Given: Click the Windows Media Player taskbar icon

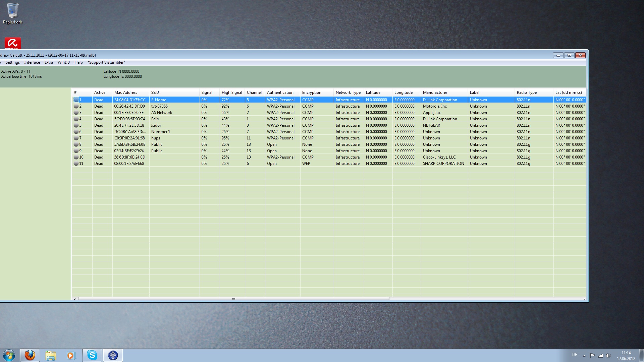Looking at the screenshot, I should click(71, 355).
